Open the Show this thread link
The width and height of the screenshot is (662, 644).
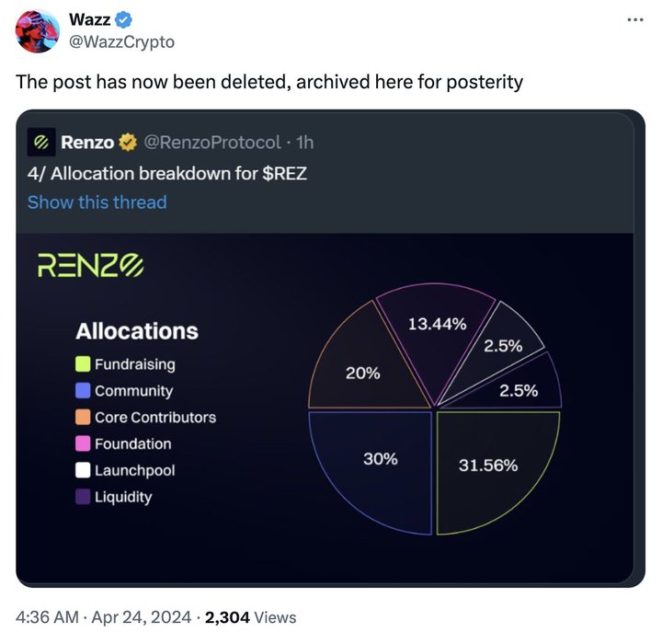click(x=97, y=202)
